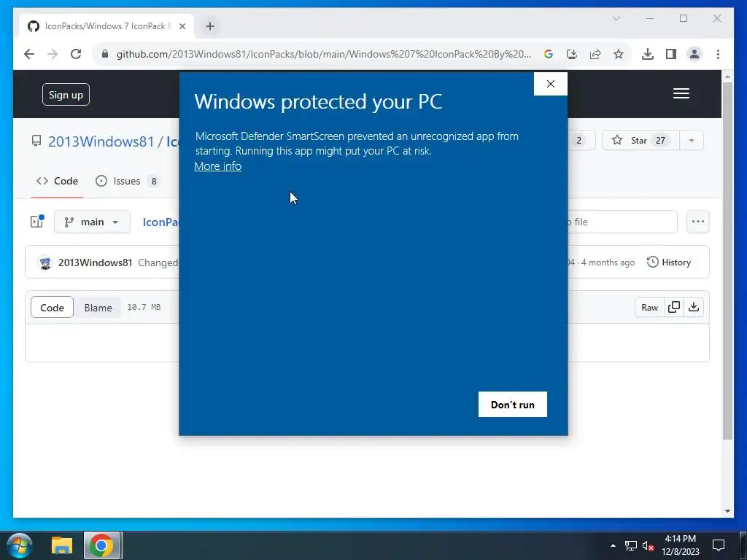Click the GitHub Sign up button
The height and width of the screenshot is (560, 747).
coord(66,95)
